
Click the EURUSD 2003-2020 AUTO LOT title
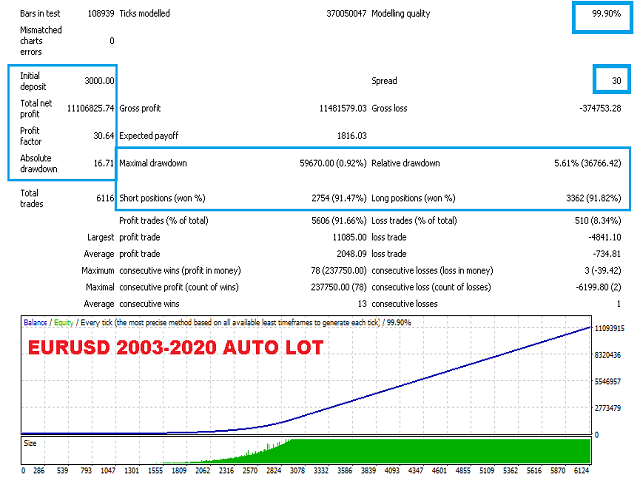(x=176, y=347)
